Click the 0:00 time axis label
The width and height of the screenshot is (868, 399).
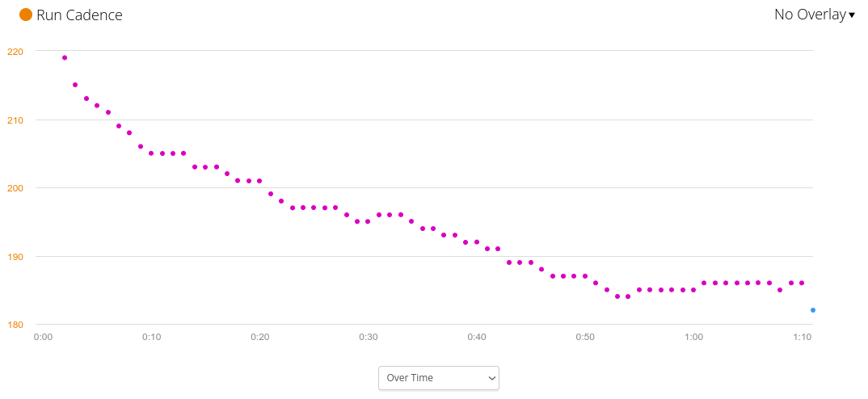[43, 337]
